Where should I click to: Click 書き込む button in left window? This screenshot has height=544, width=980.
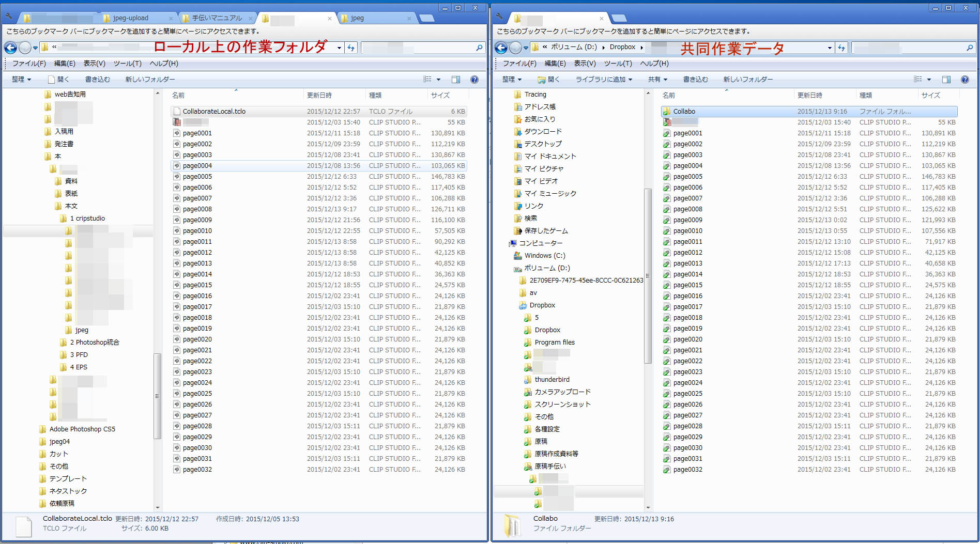click(x=97, y=80)
